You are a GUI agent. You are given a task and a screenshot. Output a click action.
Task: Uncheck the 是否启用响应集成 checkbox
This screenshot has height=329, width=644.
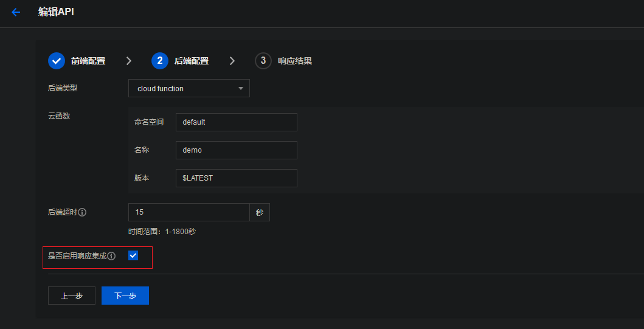(x=133, y=255)
